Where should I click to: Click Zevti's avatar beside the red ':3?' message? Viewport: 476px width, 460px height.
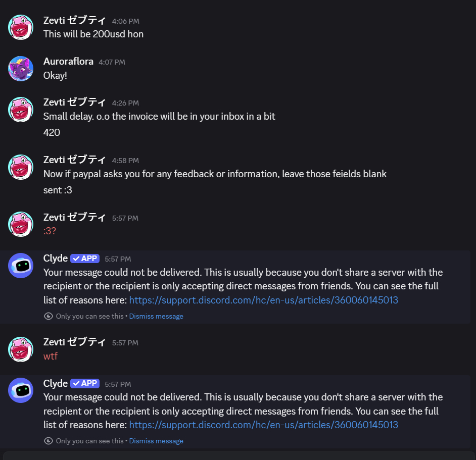[x=21, y=225]
